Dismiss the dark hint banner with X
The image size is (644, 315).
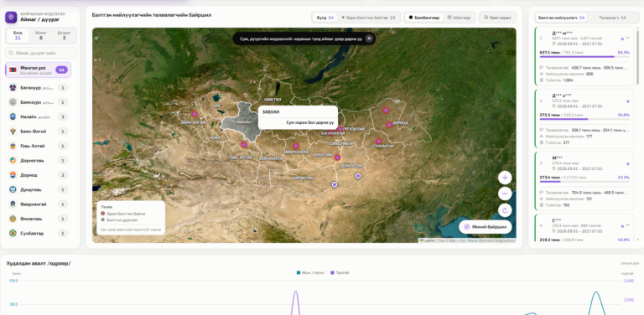coord(369,39)
